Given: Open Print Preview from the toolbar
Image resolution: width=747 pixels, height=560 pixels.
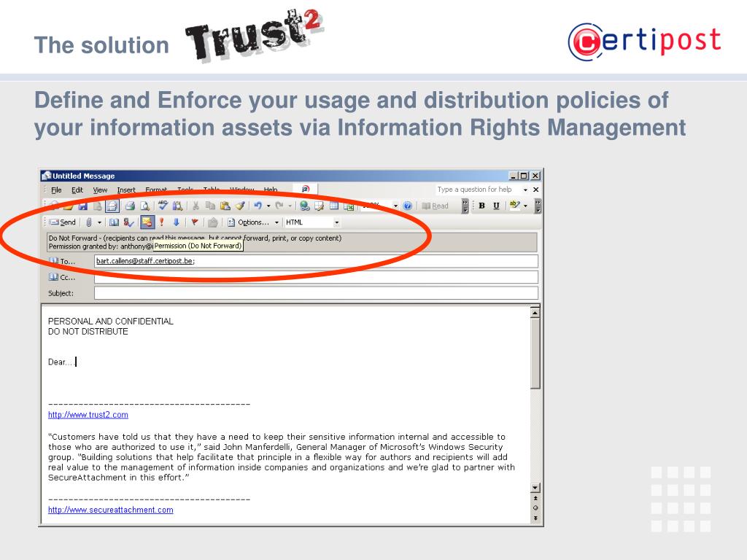Looking at the screenshot, I should [145, 206].
